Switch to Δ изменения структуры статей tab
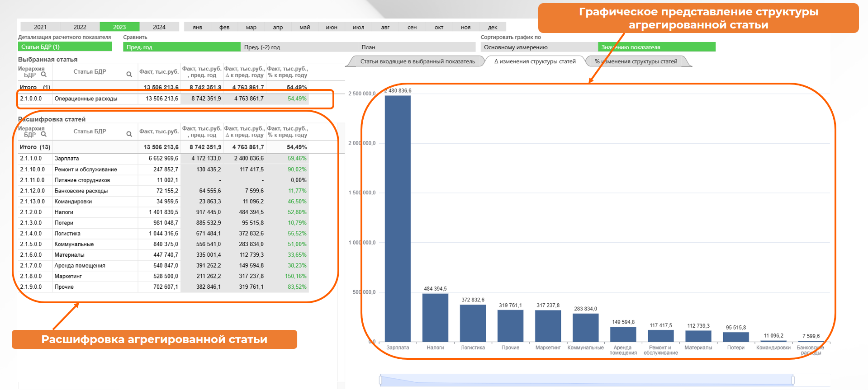868x390 pixels. (535, 61)
